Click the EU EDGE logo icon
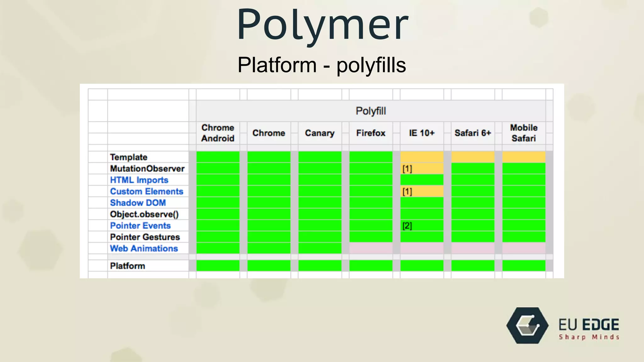The height and width of the screenshot is (362, 644). click(x=527, y=326)
